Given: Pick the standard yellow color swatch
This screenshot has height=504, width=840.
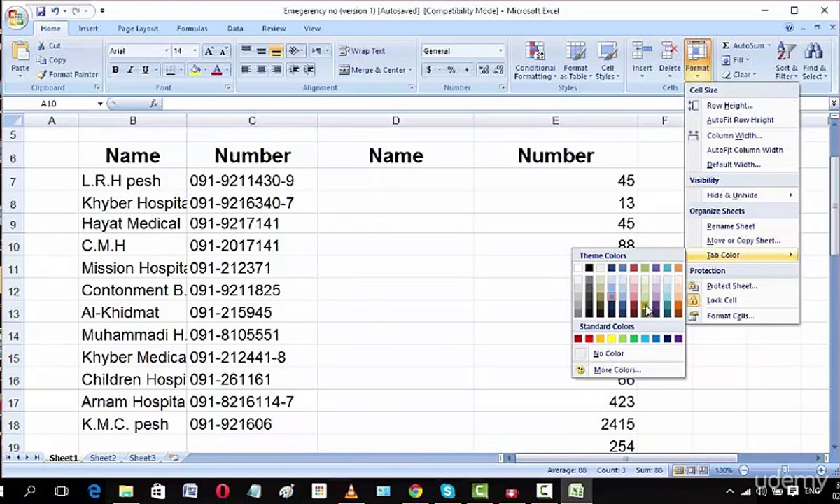Looking at the screenshot, I should click(612, 339).
